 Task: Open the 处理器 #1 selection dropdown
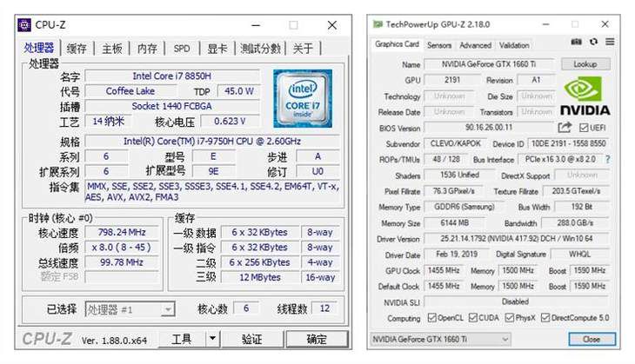coord(130,310)
